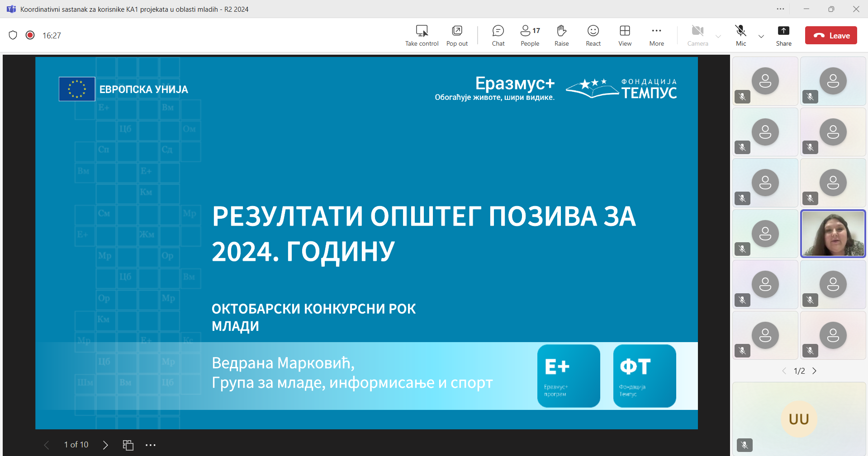868x456 pixels.
Task: Click the Leave button
Action: 830,35
